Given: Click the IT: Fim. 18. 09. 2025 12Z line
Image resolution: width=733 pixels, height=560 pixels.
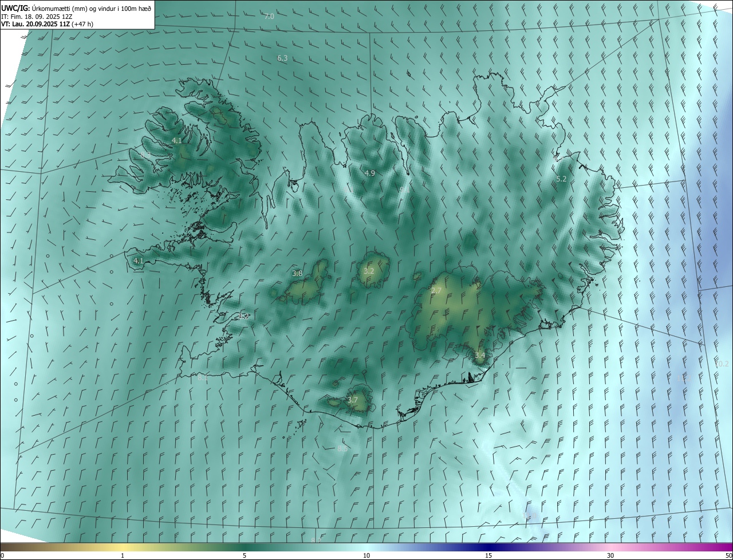Looking at the screenshot, I should coord(37,16).
